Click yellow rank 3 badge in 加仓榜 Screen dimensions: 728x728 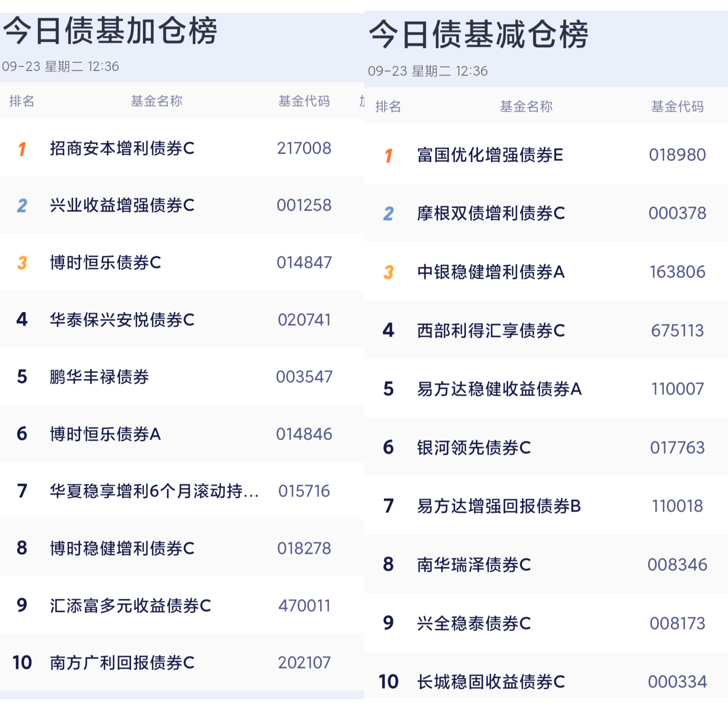[22, 263]
